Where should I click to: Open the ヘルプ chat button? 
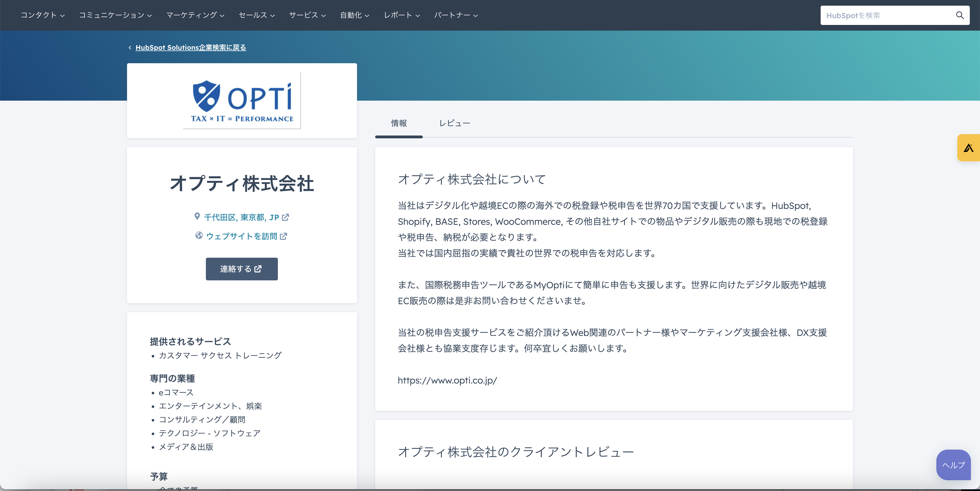[953, 465]
